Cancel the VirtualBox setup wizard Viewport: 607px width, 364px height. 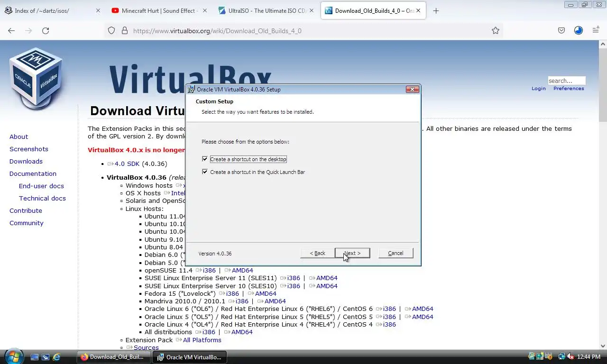pos(395,253)
